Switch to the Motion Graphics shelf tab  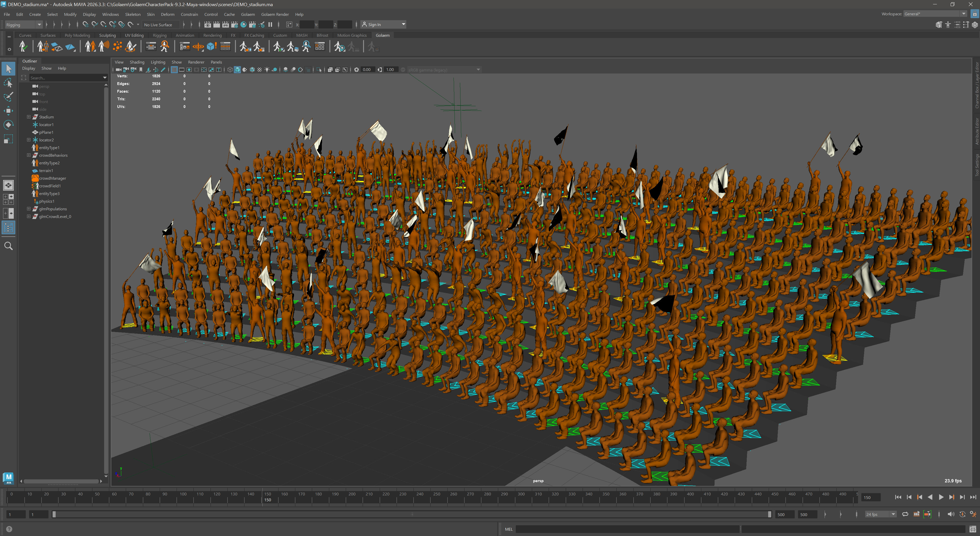351,35
